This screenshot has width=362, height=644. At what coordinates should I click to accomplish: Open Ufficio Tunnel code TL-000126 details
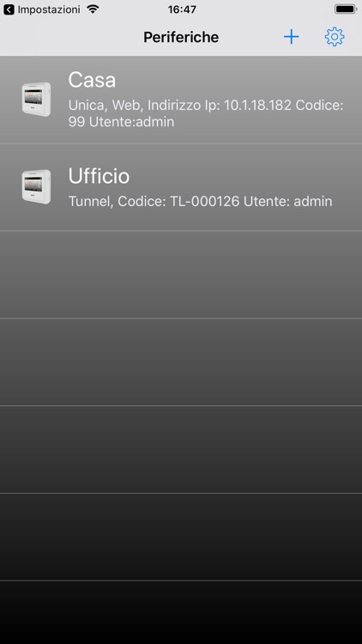click(200, 201)
